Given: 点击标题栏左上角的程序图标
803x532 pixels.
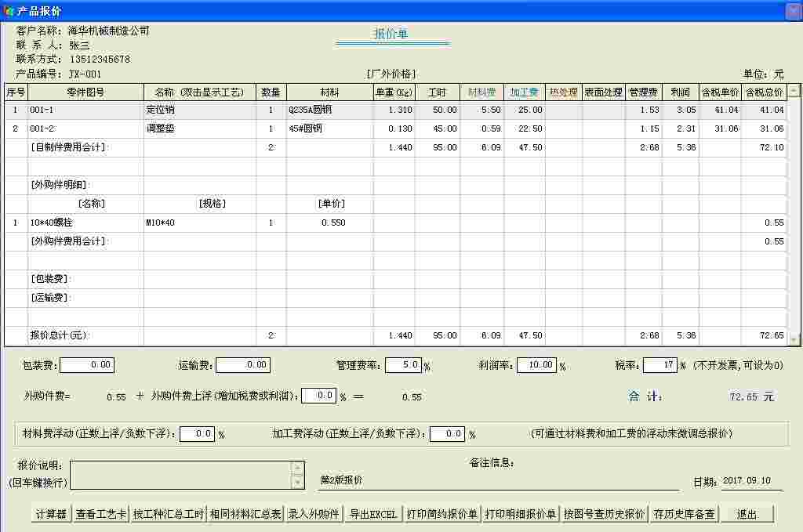Looking at the screenshot, I should coord(8,10).
